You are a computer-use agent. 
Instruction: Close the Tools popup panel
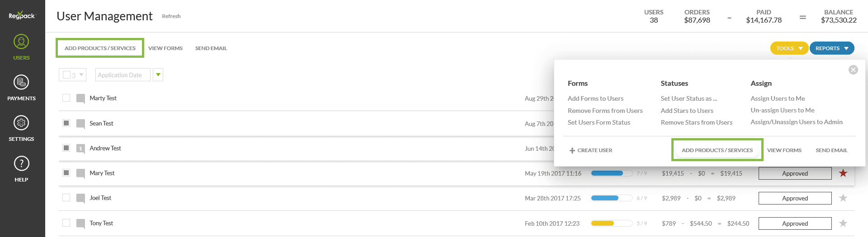[x=853, y=70]
